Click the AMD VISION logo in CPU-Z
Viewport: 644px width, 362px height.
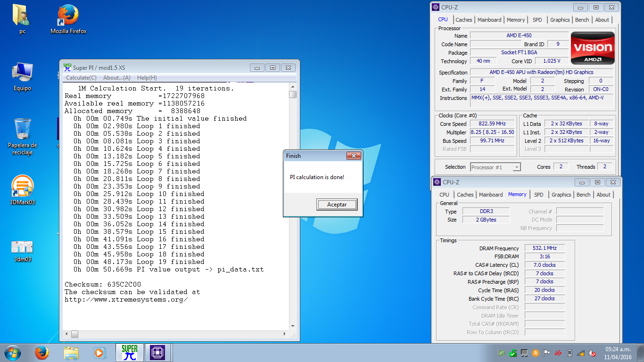tap(593, 48)
